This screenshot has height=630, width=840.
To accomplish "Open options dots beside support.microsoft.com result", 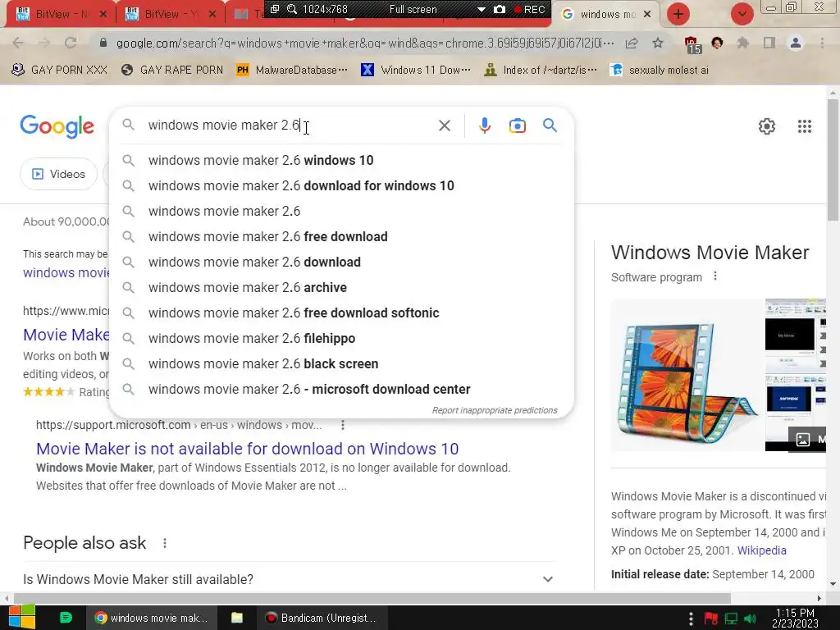I will point(343,425).
